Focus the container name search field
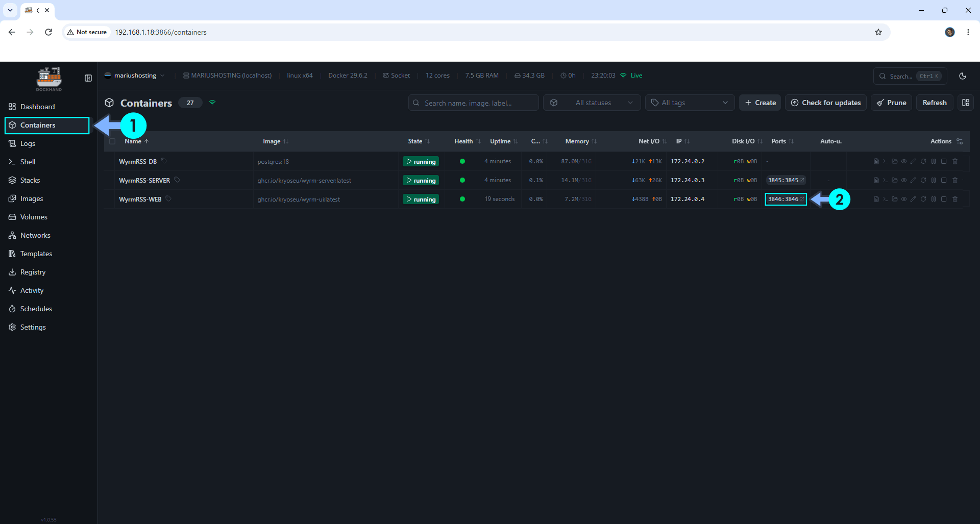 474,103
